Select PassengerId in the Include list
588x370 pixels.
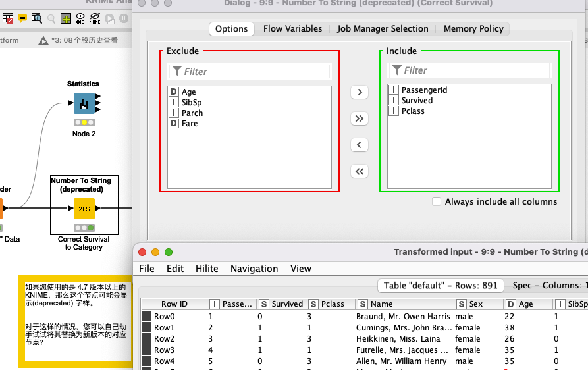point(469,90)
